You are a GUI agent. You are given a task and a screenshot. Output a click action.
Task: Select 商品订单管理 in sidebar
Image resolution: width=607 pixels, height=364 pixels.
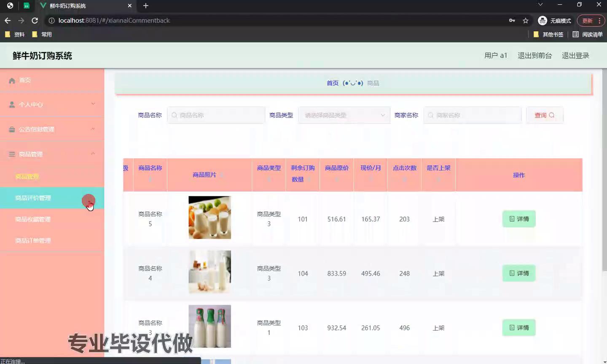(x=33, y=241)
